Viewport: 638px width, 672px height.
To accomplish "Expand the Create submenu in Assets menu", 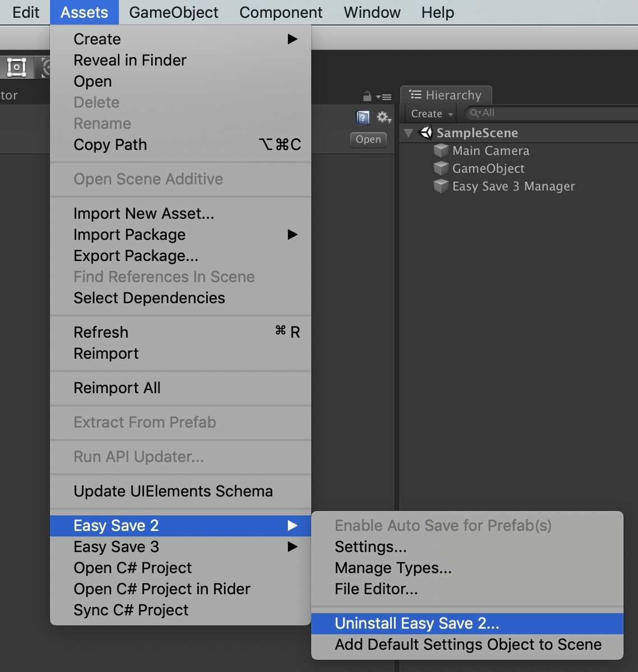I will click(x=180, y=39).
